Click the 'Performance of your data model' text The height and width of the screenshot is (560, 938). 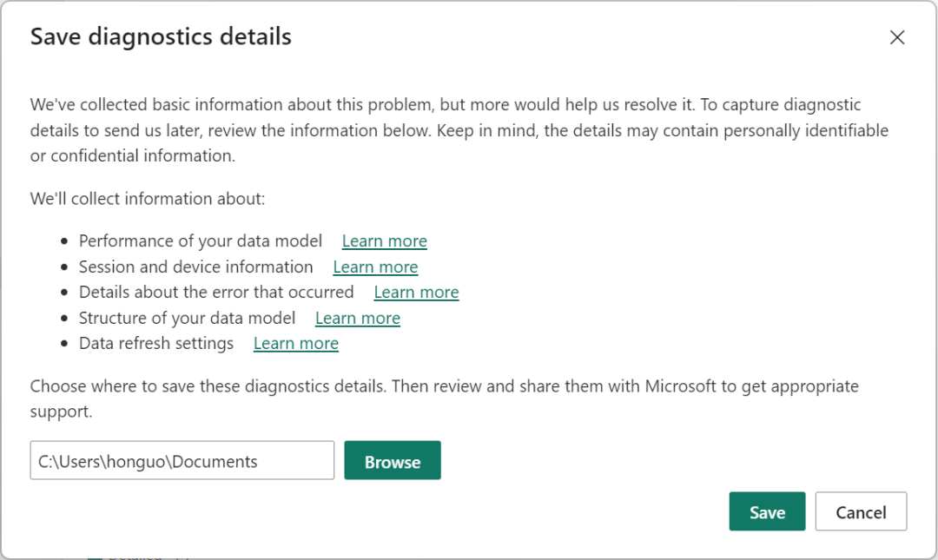tap(201, 240)
